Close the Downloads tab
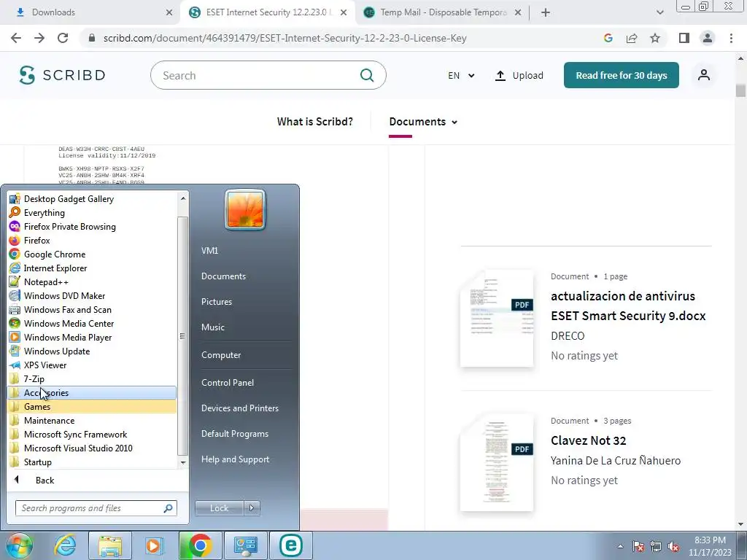This screenshot has height=560, width=747. (x=169, y=12)
